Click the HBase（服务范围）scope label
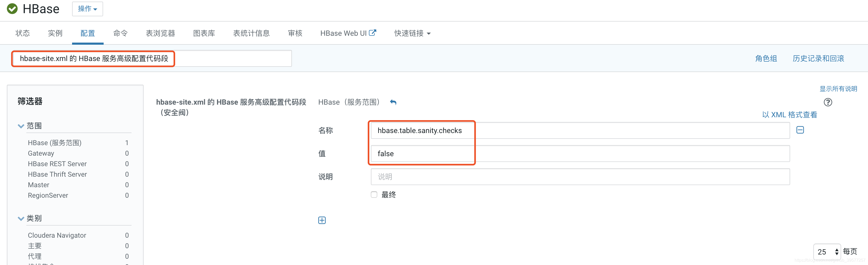 (349, 102)
